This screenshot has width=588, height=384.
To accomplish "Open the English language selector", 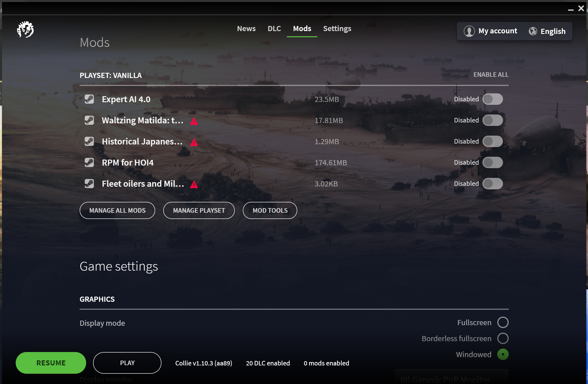I will click(553, 31).
